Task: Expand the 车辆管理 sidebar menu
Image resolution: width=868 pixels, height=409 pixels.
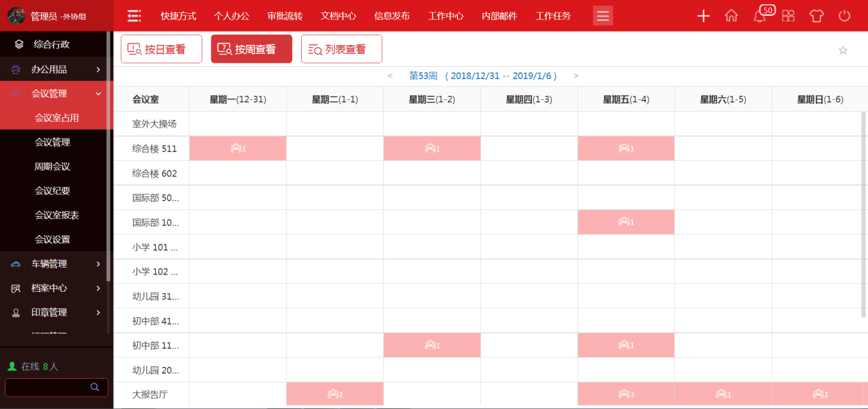Action: point(56,263)
